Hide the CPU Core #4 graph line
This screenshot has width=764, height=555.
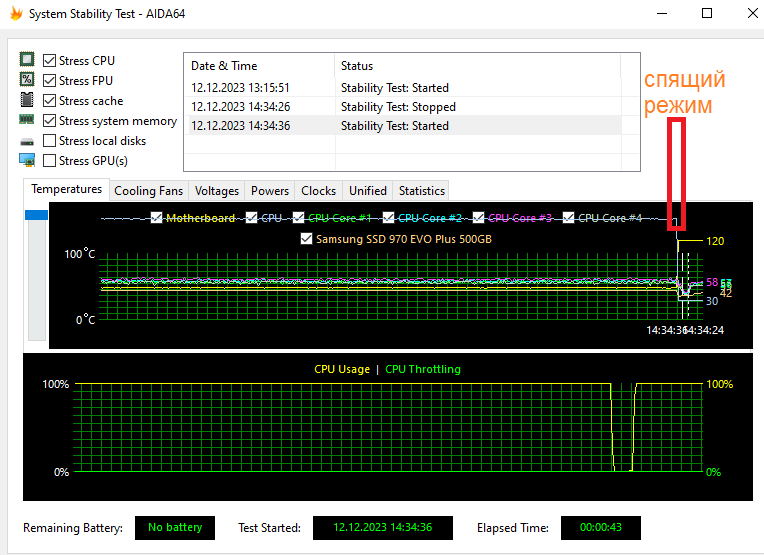point(568,218)
